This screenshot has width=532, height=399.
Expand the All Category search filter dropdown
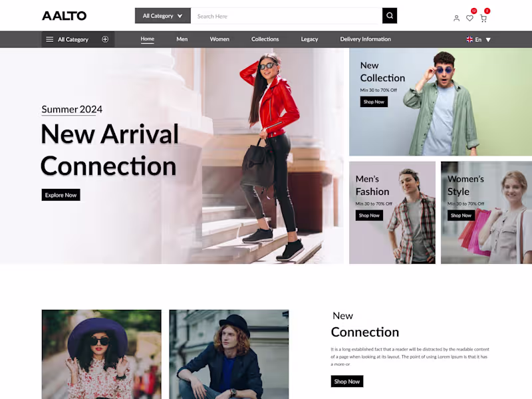pyautogui.click(x=163, y=15)
